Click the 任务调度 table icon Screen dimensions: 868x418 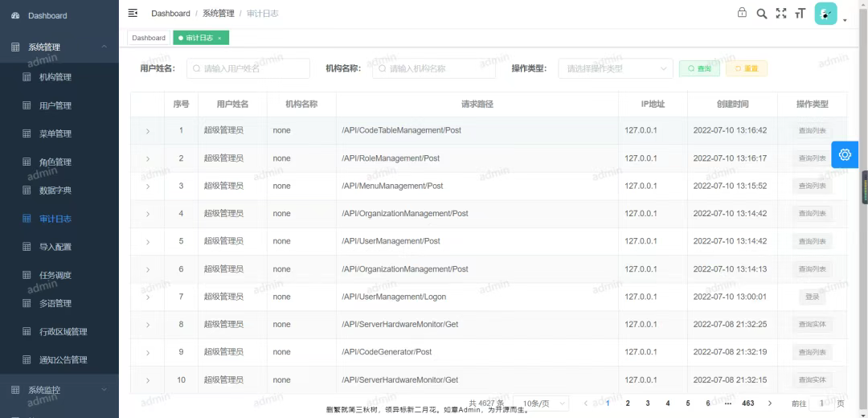pos(27,275)
